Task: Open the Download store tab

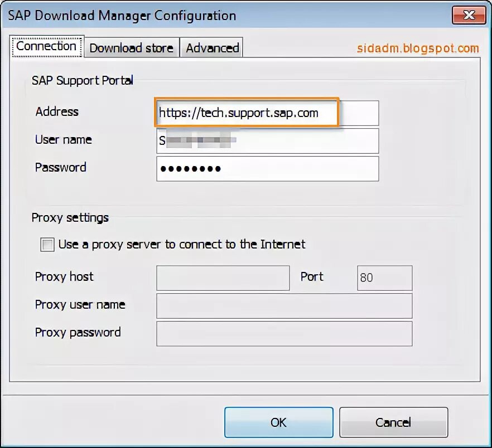Action: [132, 48]
